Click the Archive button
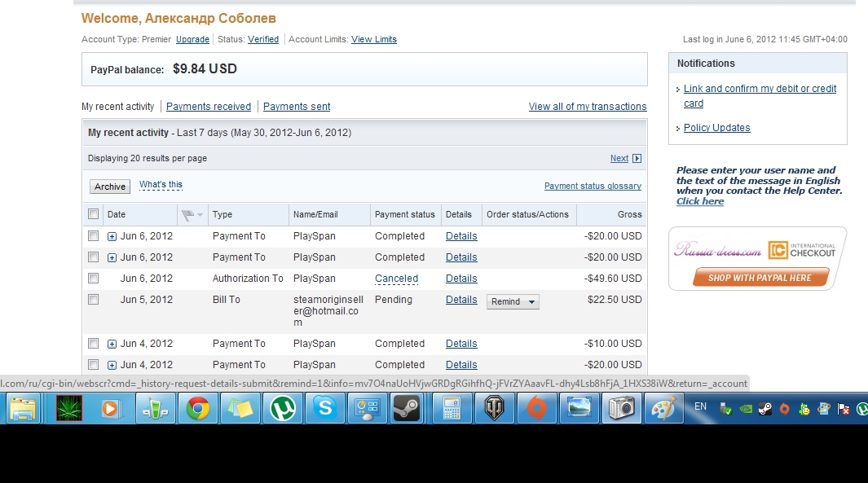The height and width of the screenshot is (483, 868). [x=109, y=187]
